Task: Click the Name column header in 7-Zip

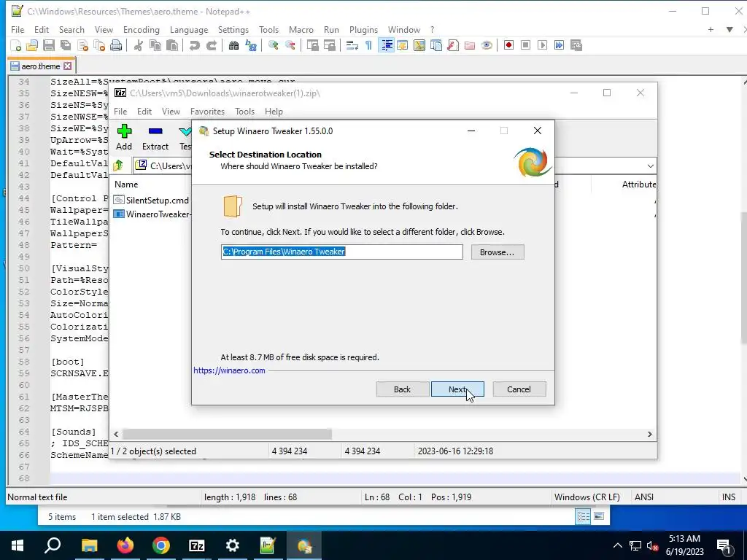Action: [x=126, y=184]
